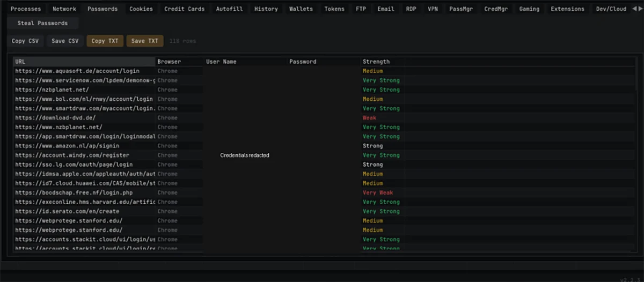The image size is (644, 282).
Task: Click the Copy CSV button
Action: [26, 41]
